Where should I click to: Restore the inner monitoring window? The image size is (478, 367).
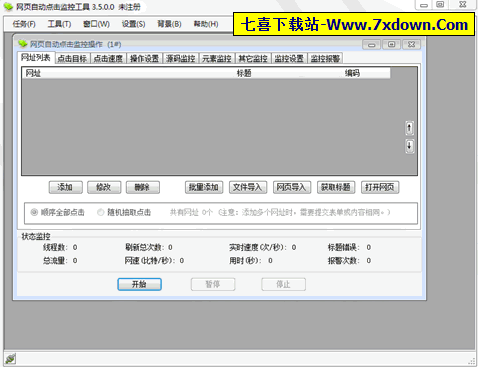point(391,44)
